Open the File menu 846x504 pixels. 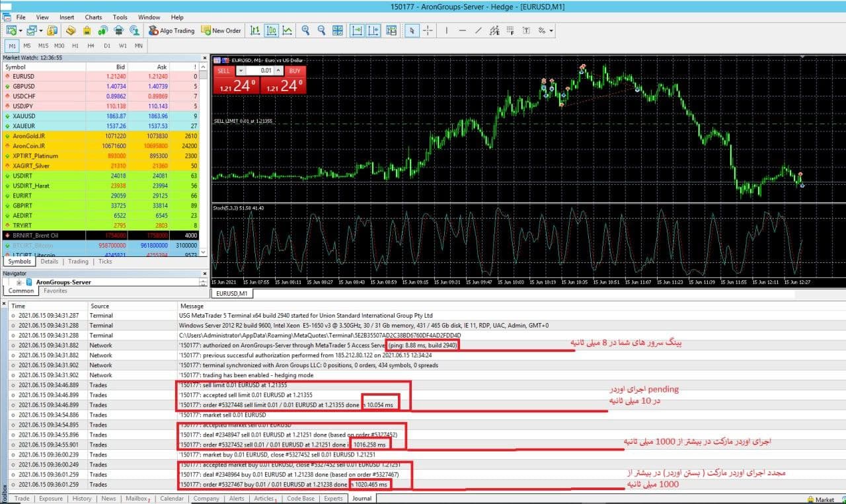(20, 17)
